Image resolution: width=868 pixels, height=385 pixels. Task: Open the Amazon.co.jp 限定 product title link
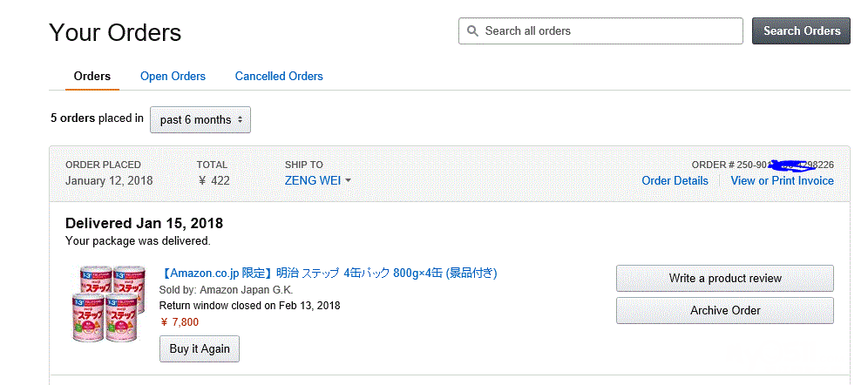[329, 274]
